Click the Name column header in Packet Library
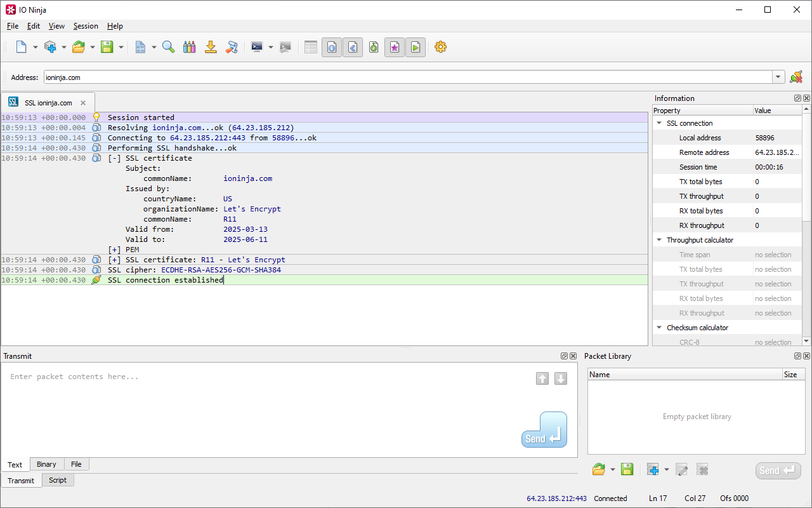Screen dimensions: 812x508 [684, 375]
